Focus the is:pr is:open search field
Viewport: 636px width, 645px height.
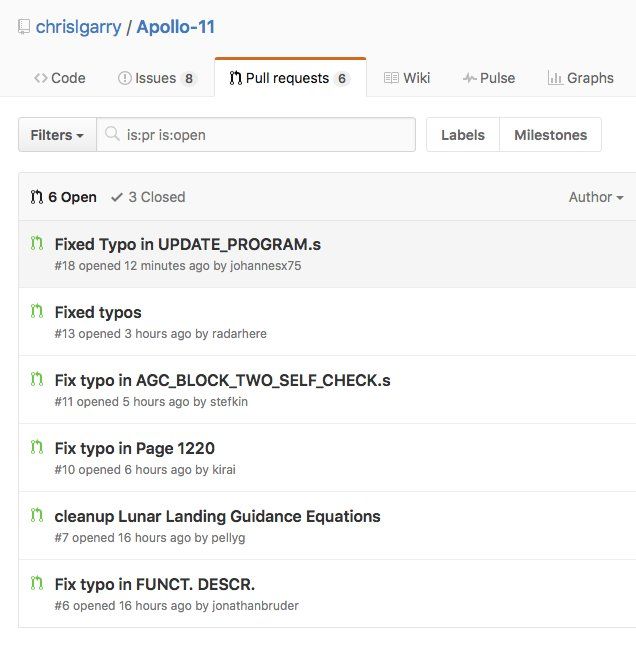click(256, 135)
